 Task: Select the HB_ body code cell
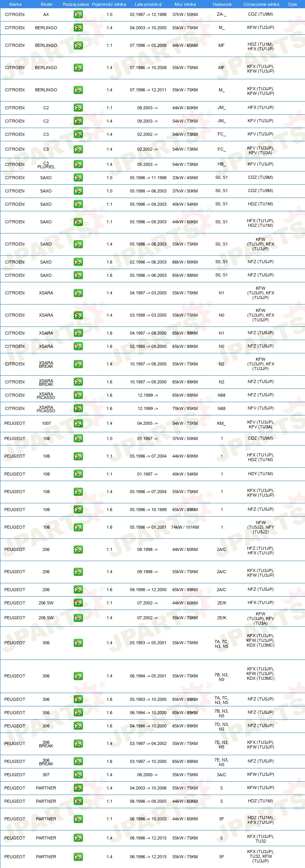(x=222, y=164)
